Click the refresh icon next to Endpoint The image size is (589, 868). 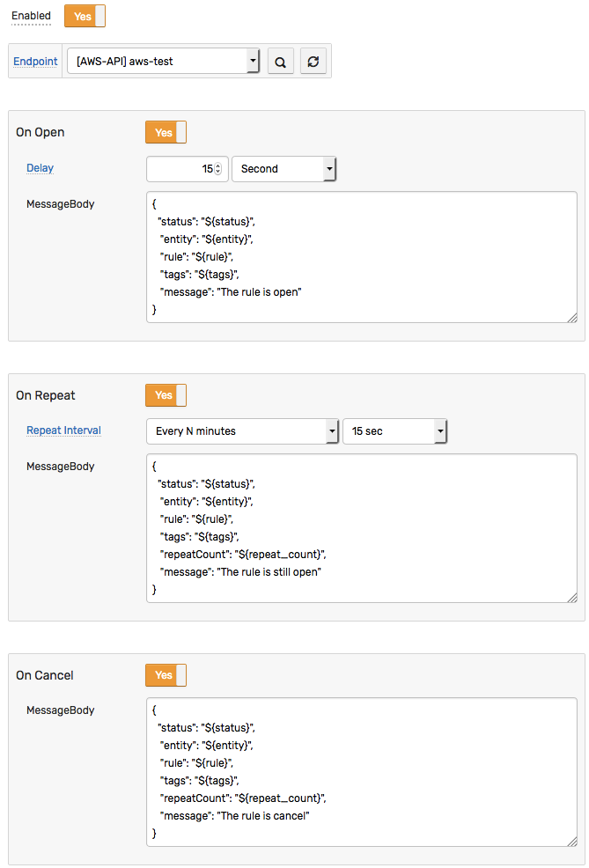[x=313, y=62]
